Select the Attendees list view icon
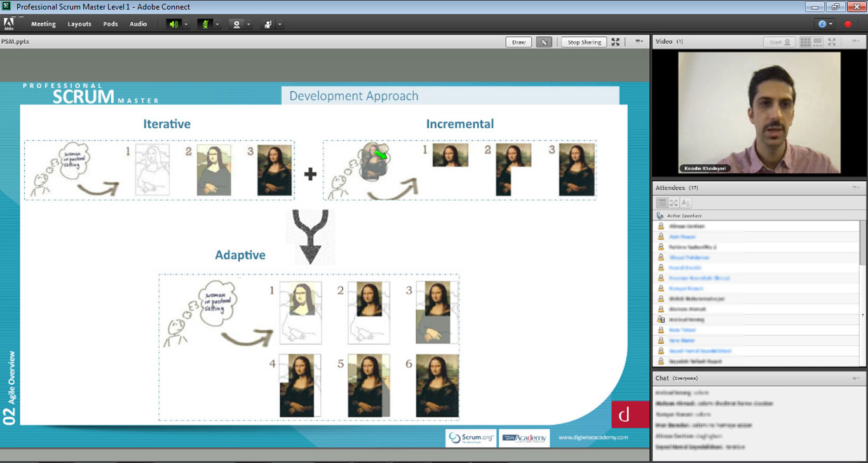This screenshot has height=463, width=868. tap(661, 203)
